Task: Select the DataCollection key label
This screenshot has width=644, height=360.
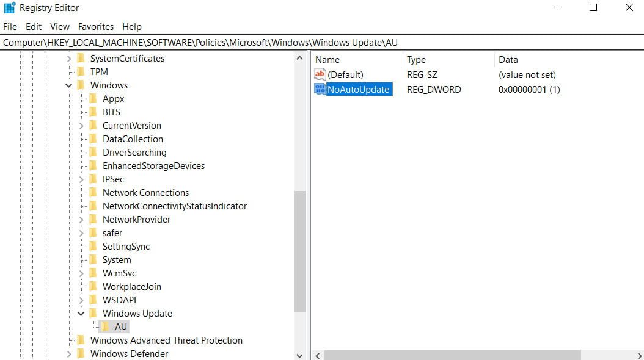Action: pos(133,139)
